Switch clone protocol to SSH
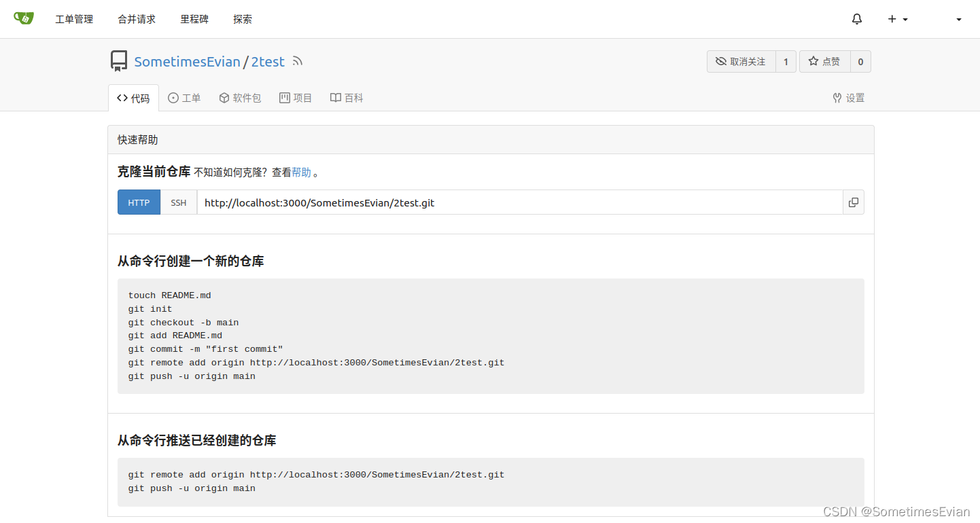 (179, 202)
